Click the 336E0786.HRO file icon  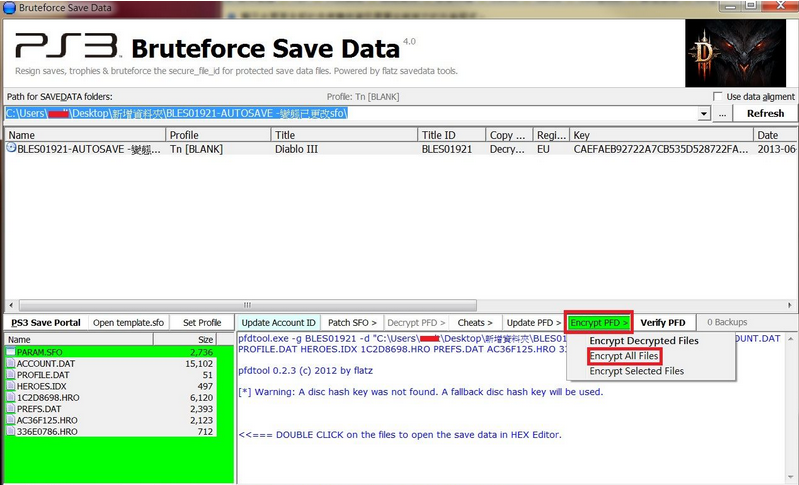coord(11,431)
